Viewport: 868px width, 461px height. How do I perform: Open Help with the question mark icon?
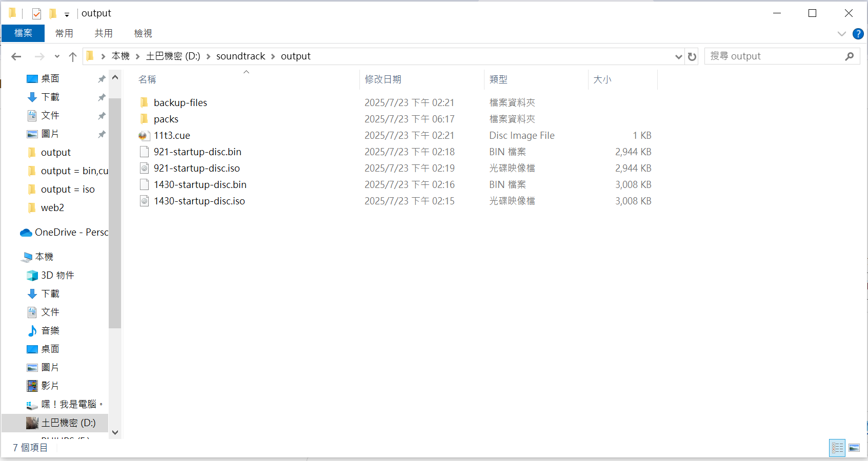point(858,34)
